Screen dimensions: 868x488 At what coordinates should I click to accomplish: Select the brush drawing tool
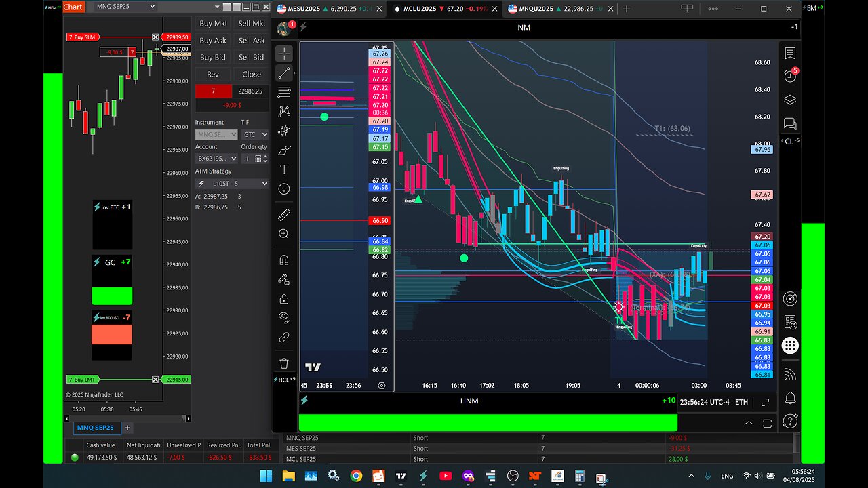(284, 150)
